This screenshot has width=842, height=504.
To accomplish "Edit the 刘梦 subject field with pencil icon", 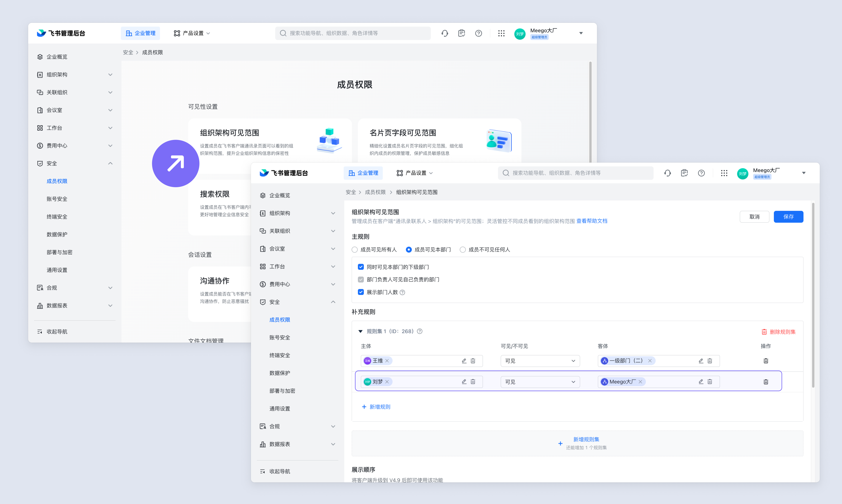I will 464,382.
